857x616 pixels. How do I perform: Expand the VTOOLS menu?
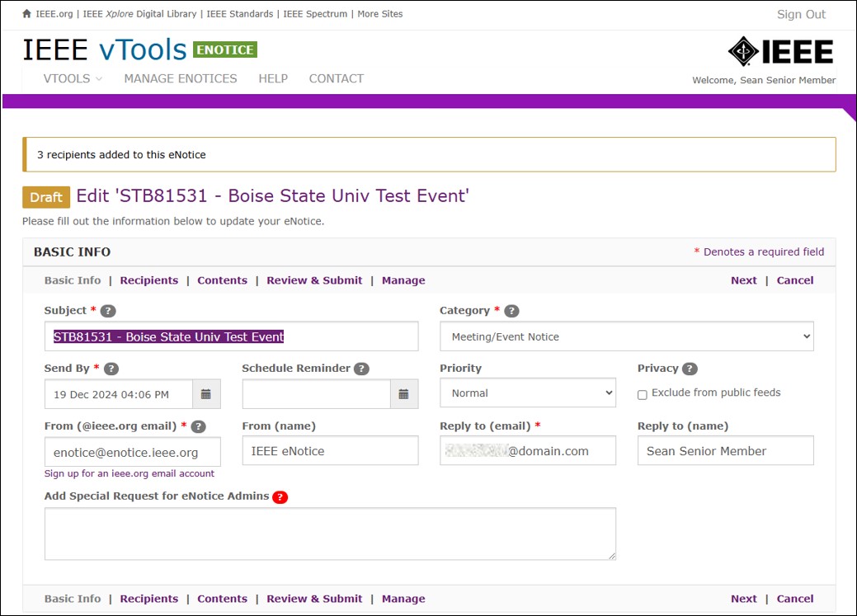tap(73, 78)
